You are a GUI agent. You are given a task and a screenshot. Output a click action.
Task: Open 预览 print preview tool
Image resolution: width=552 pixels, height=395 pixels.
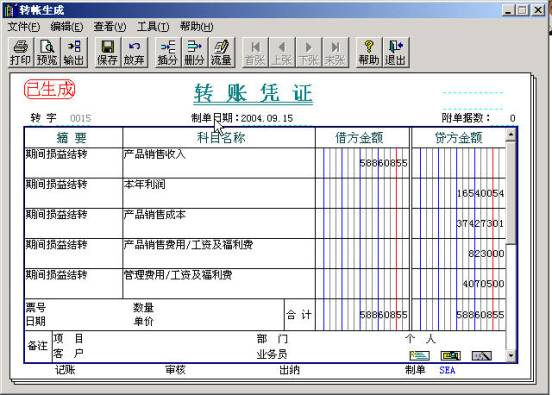[47, 52]
